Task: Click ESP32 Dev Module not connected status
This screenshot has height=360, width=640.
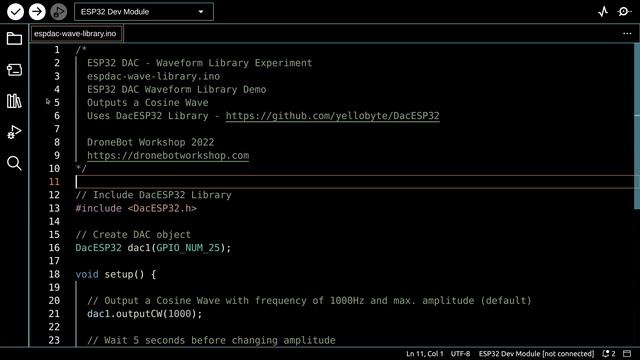Action: 536,353
